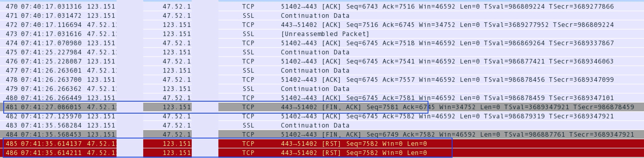This screenshot has width=644, height=158.
Task: Select packet 479 at 07:41:26.266362
Action: (322, 89)
